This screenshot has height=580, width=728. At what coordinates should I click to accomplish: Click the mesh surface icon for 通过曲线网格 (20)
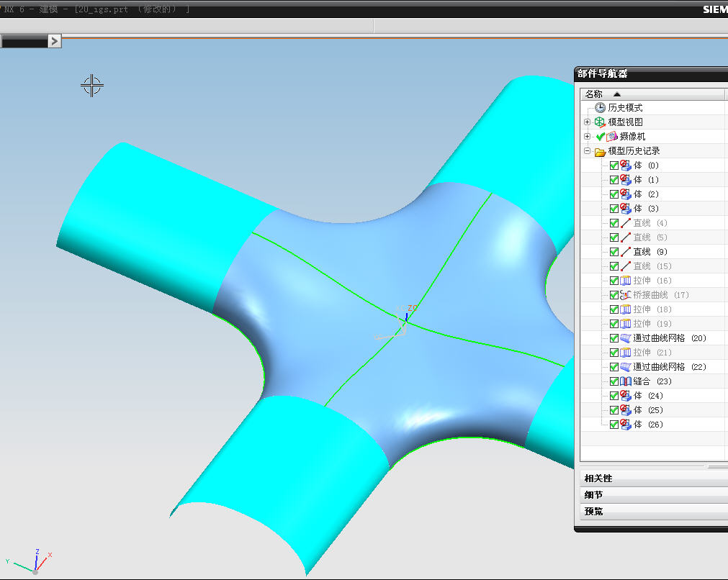point(626,338)
